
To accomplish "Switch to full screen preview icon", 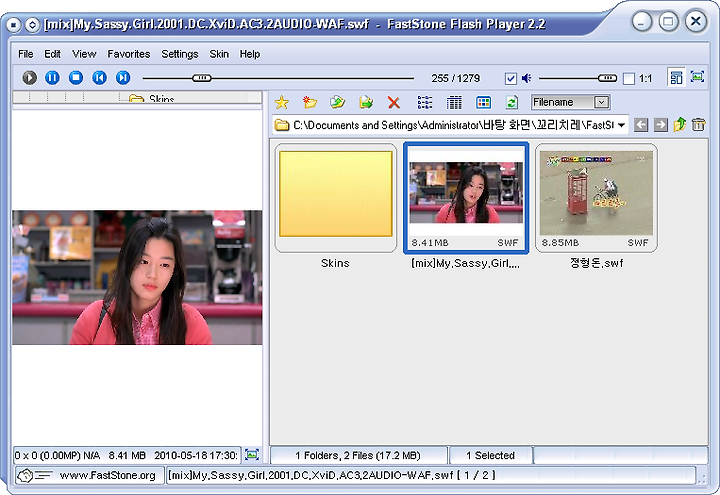I will 698,77.
